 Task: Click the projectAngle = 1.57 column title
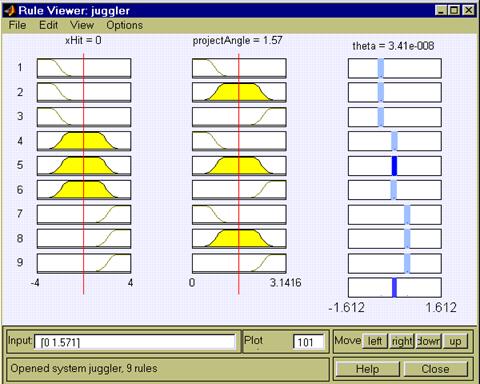coord(238,41)
